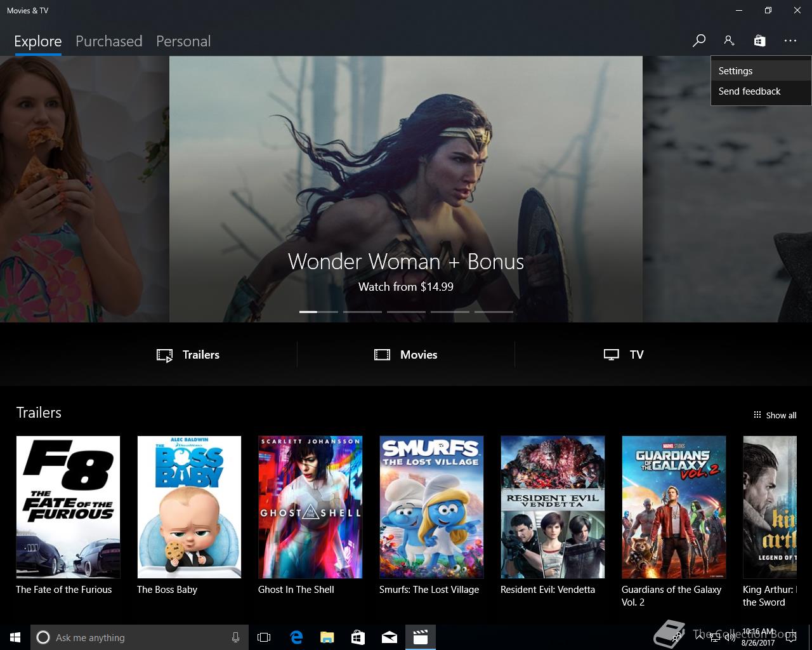Open Smurfs: The Lost Village poster
Screen dimensions: 812x650
tap(431, 507)
